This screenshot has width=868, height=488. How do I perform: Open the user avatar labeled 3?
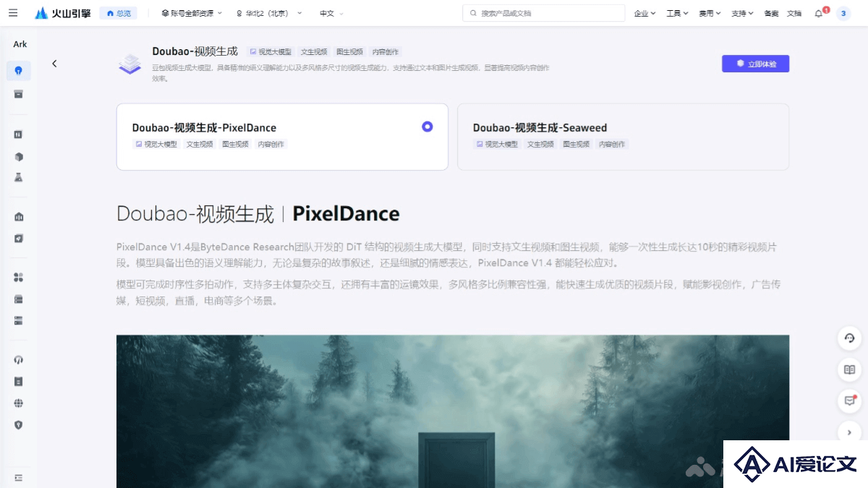pyautogui.click(x=843, y=13)
